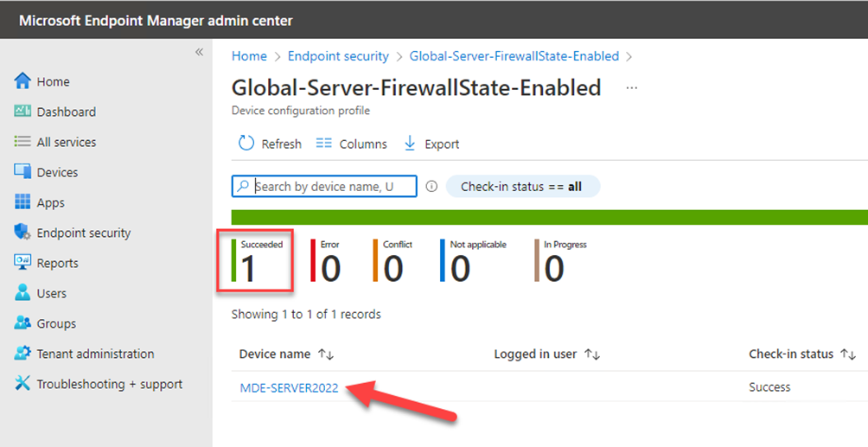
Task: Click the Check-in status column header
Action: (x=791, y=354)
